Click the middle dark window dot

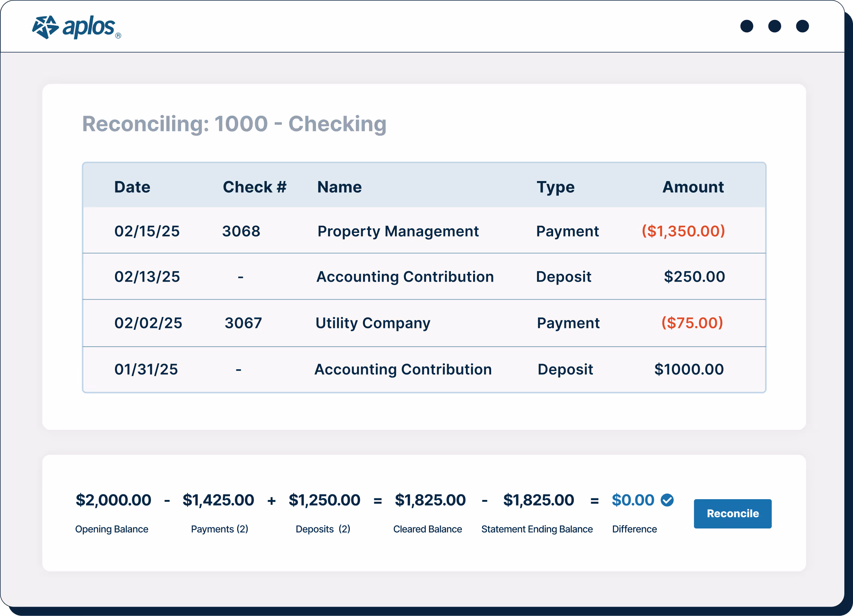click(774, 26)
